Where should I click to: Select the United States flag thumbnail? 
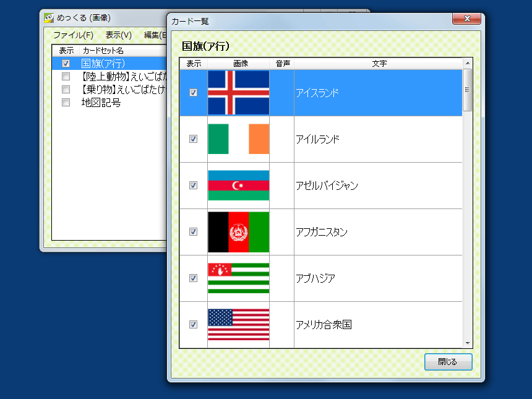point(239,324)
